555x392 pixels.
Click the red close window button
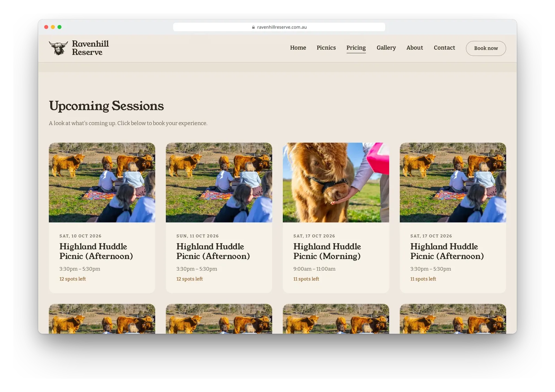46,27
